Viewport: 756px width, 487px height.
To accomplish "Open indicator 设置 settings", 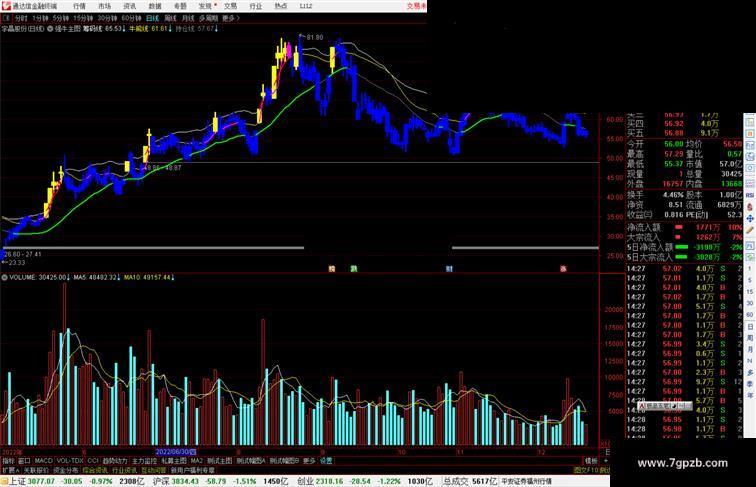I will [x=326, y=461].
